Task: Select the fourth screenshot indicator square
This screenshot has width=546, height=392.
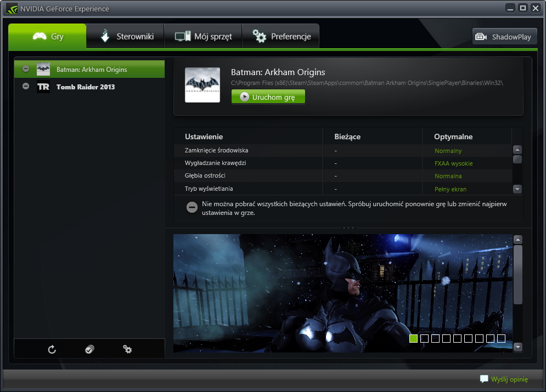Action: [x=447, y=338]
